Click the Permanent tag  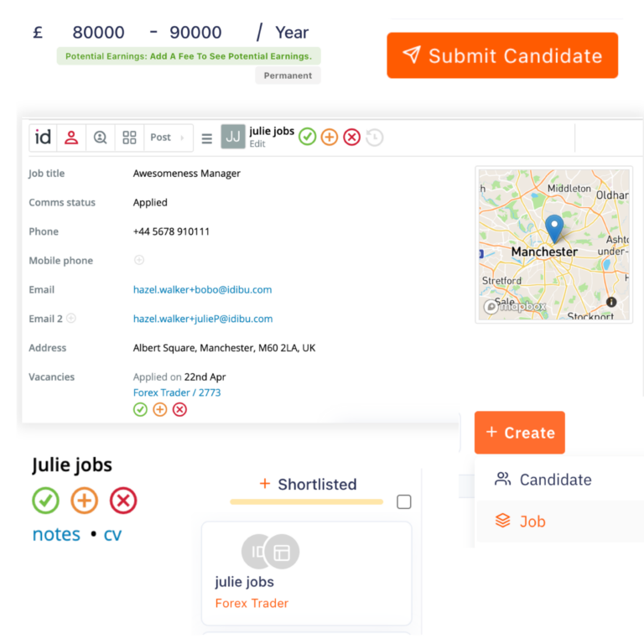click(288, 75)
